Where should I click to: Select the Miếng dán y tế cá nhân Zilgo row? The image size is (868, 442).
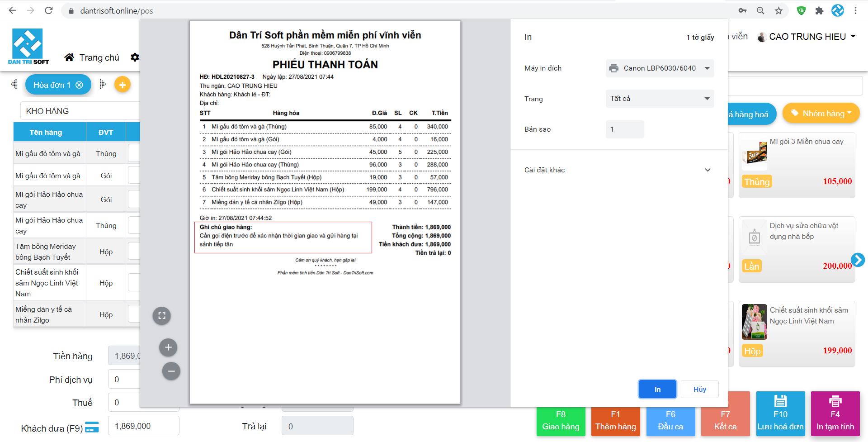pyautogui.click(x=76, y=314)
